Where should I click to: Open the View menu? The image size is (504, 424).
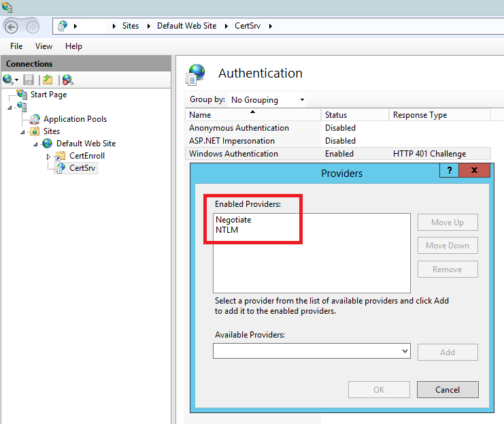pos(44,46)
